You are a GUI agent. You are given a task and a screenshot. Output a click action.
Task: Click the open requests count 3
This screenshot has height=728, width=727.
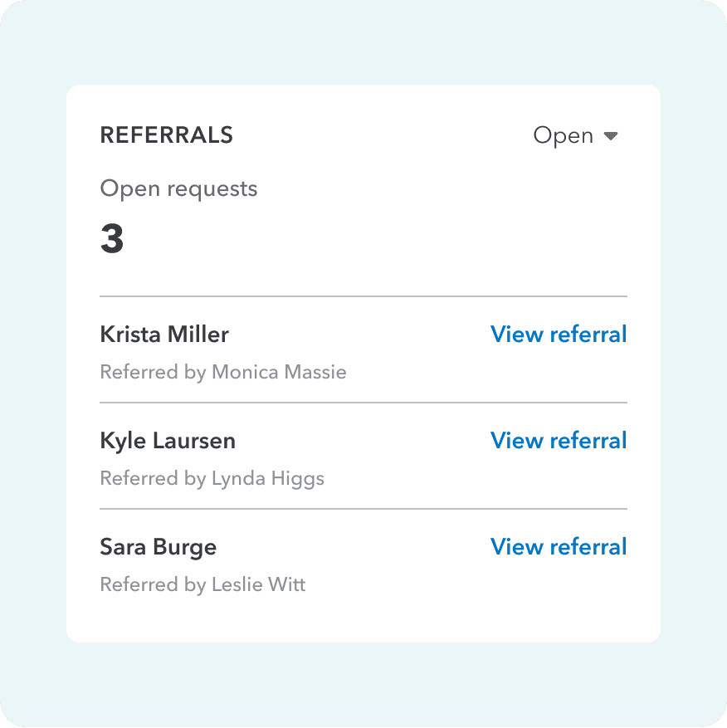112,239
